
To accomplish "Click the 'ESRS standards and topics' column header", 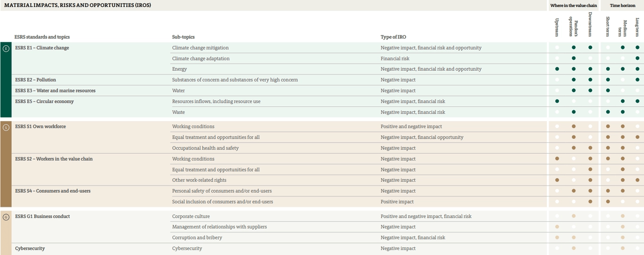I will coord(42,37).
